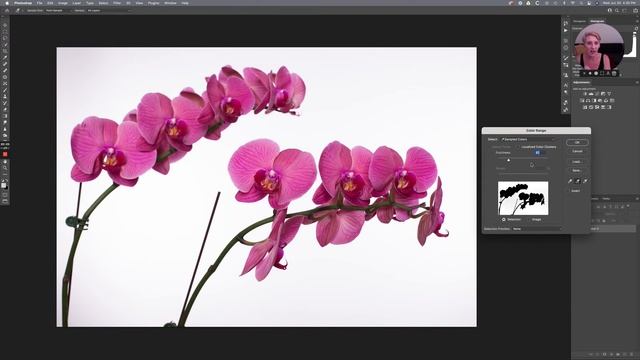
Task: Open the Layer menu
Action: click(x=77, y=3)
